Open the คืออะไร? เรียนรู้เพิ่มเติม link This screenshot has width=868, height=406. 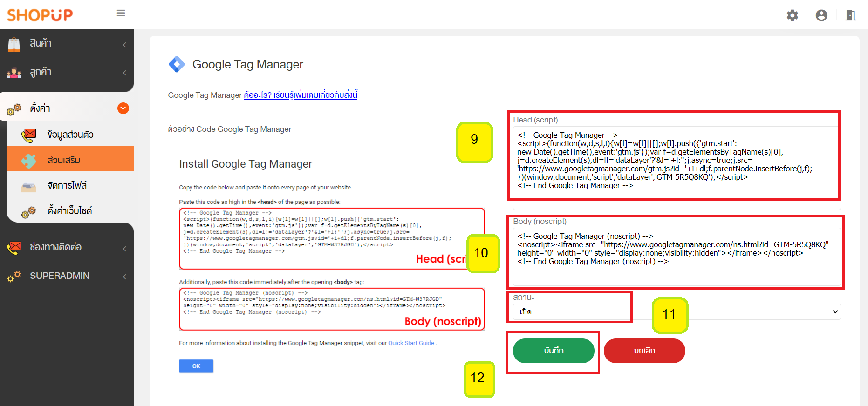(301, 95)
